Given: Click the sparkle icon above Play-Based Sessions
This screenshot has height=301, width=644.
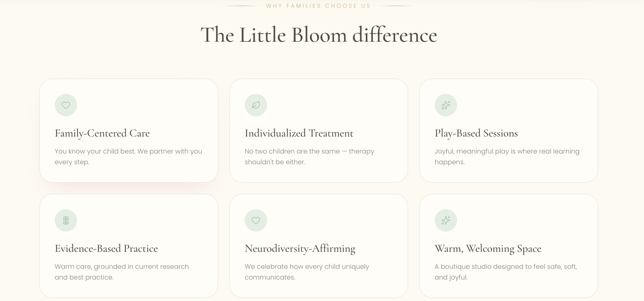Looking at the screenshot, I should (446, 105).
